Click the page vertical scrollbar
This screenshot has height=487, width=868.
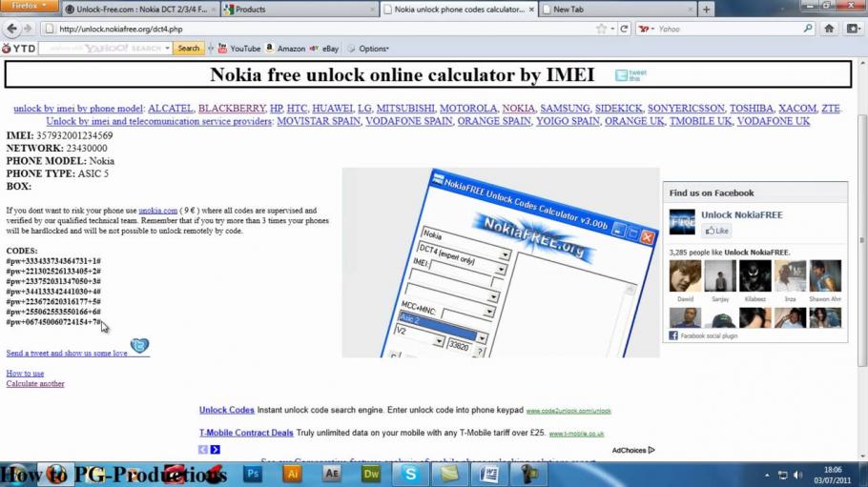pyautogui.click(x=862, y=241)
